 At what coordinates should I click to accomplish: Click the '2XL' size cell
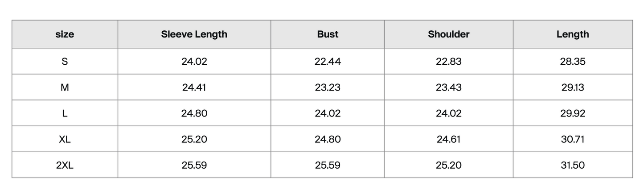pos(65,165)
